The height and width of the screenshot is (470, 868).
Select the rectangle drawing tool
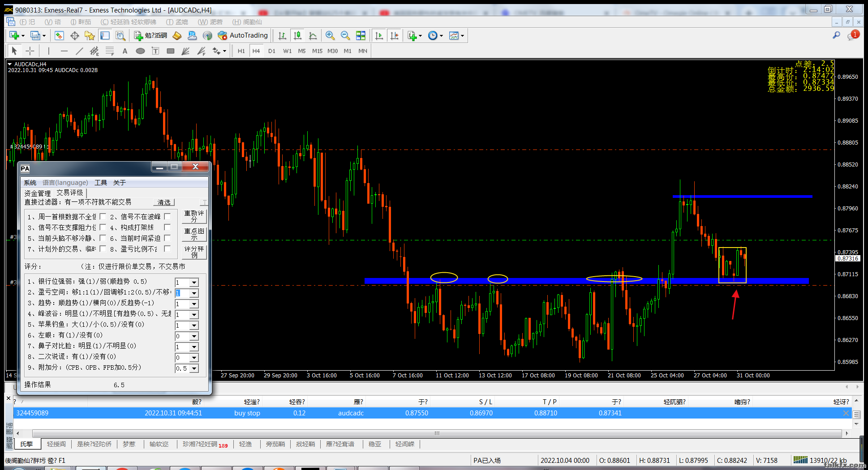click(x=170, y=51)
